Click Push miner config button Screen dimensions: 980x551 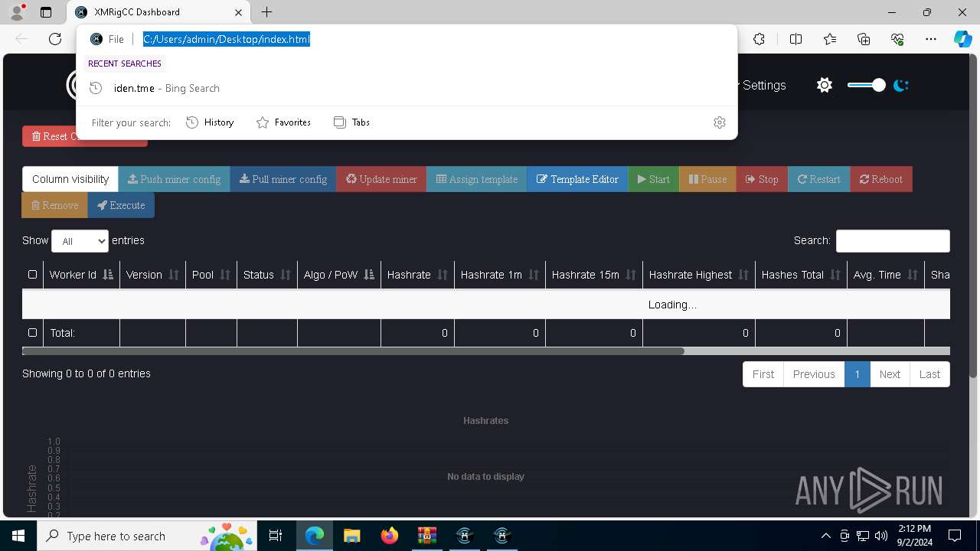(175, 179)
